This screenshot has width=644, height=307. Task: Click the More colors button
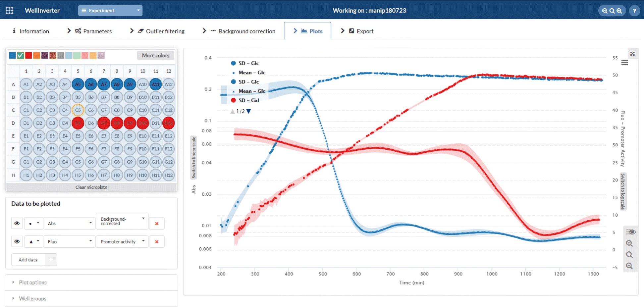point(155,56)
